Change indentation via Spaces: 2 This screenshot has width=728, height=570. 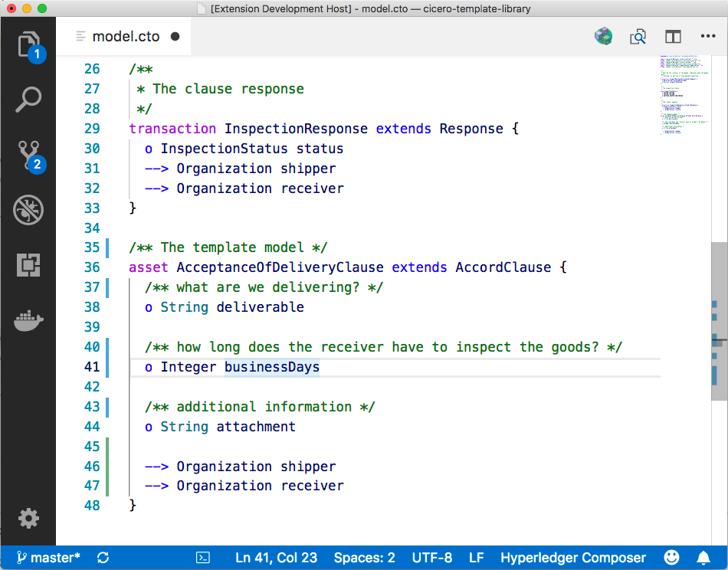365,558
